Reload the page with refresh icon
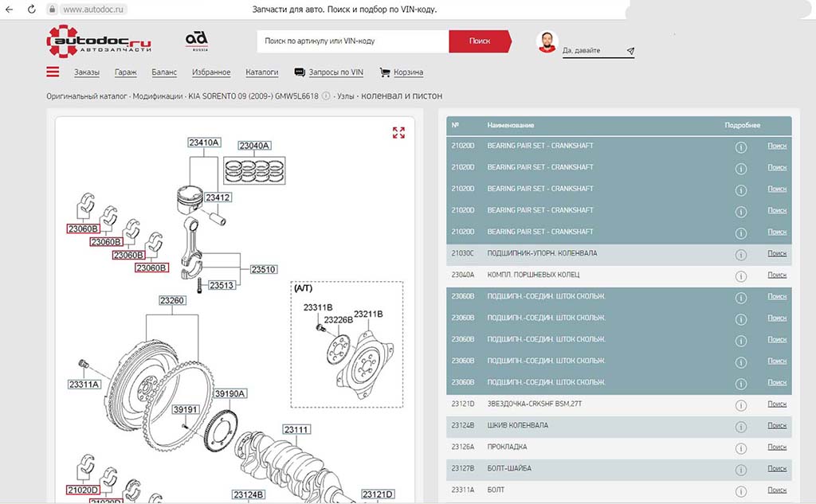 pos(31,10)
